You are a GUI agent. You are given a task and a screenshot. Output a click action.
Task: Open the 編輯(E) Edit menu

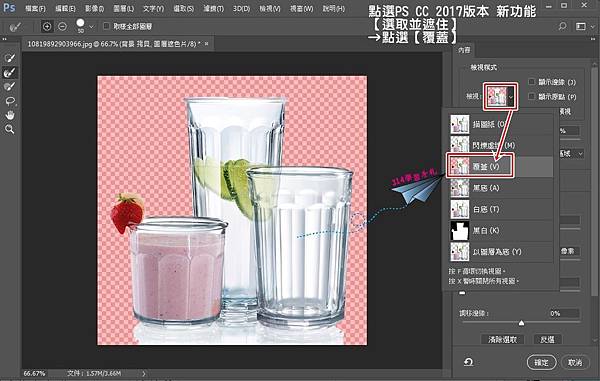(x=65, y=8)
